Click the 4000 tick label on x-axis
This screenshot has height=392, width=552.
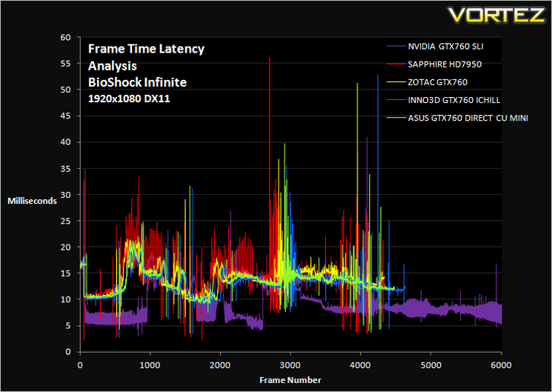pyautogui.click(x=361, y=365)
